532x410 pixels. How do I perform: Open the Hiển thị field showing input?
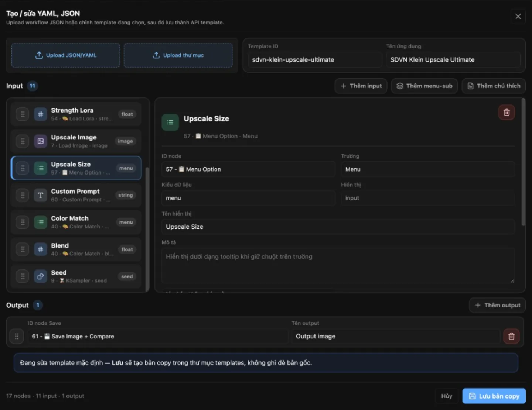click(x=428, y=198)
